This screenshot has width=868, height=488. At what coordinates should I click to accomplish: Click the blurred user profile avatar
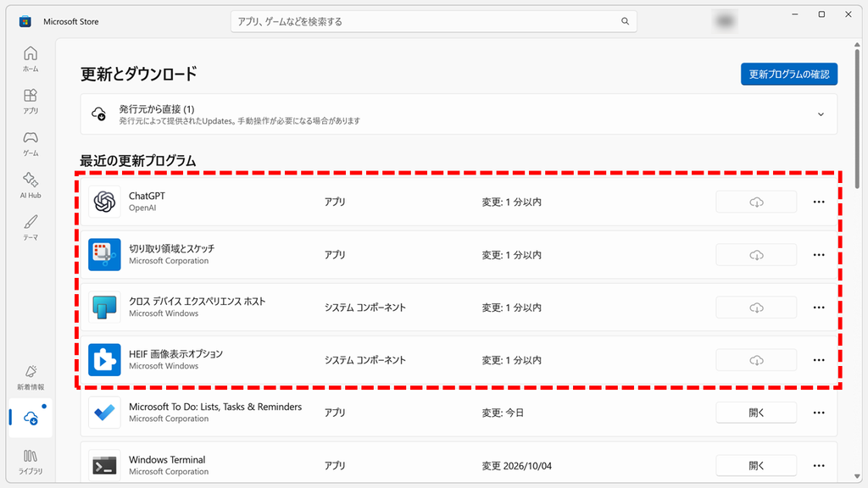[x=725, y=21]
